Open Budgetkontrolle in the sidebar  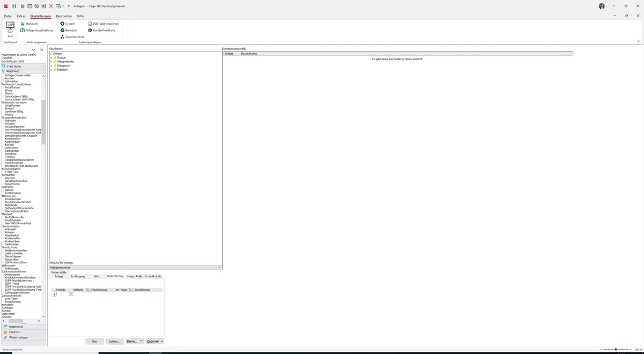coord(14,217)
